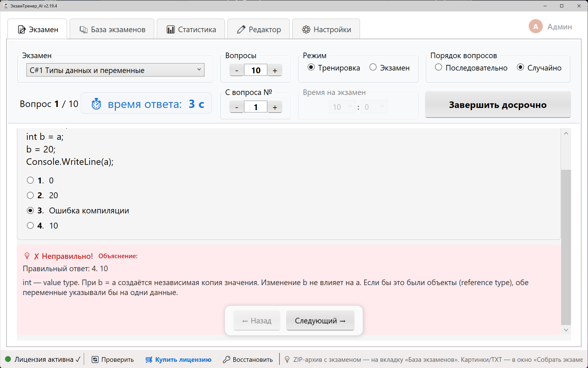Click the Правильный ответ: 4. 10 text
The width and height of the screenshot is (588, 368).
tap(65, 269)
